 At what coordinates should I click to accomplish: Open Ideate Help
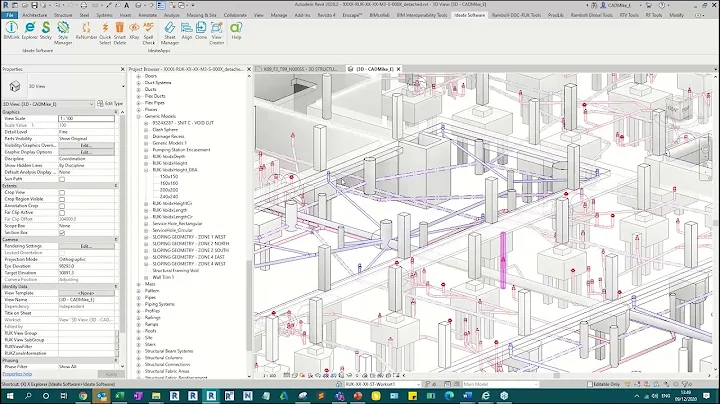click(x=236, y=31)
